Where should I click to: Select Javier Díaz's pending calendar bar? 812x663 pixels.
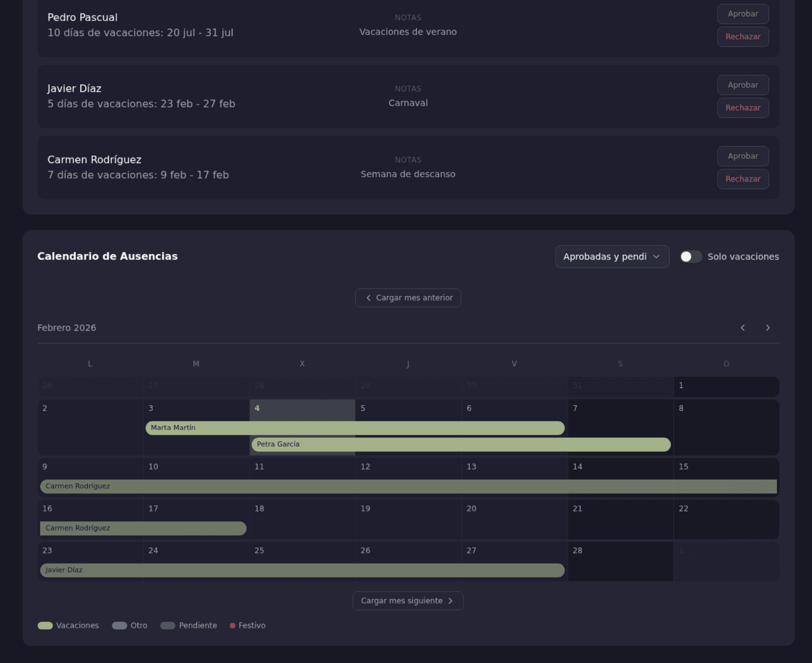(x=302, y=570)
